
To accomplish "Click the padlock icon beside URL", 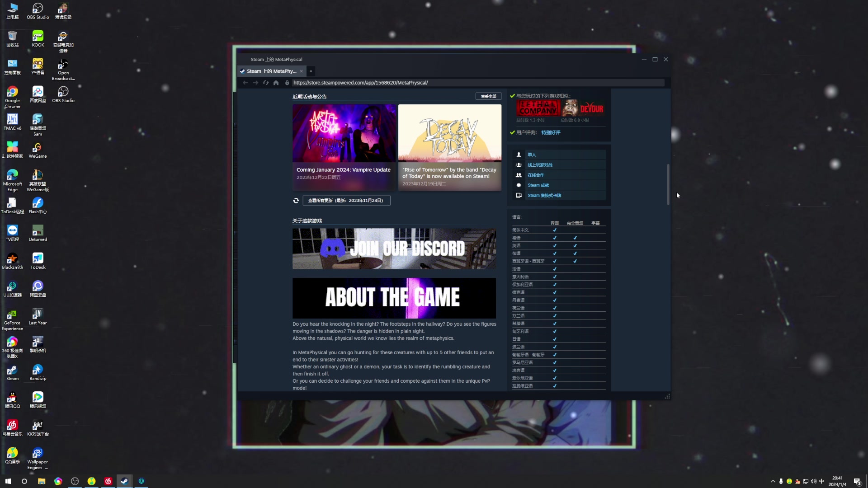I will click(287, 83).
